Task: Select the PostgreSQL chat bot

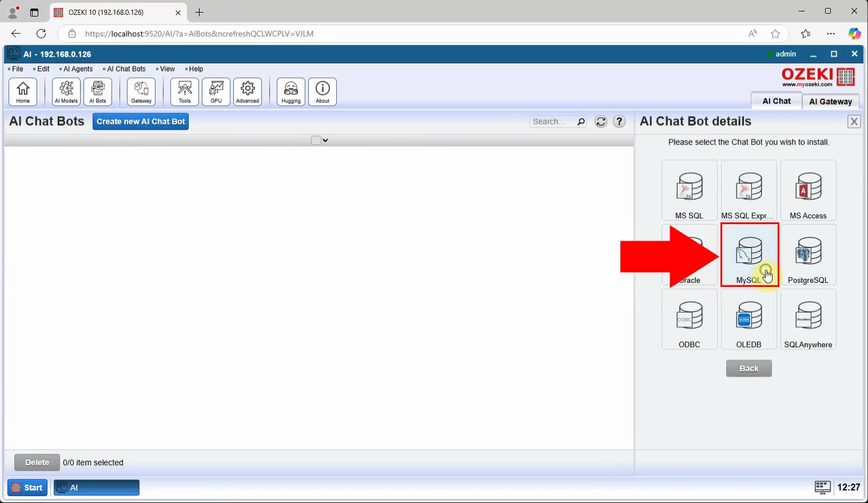Action: click(809, 255)
